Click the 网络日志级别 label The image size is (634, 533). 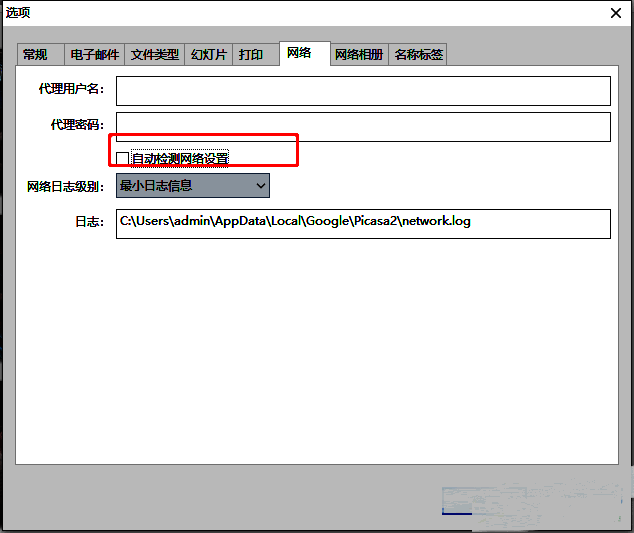[65, 186]
